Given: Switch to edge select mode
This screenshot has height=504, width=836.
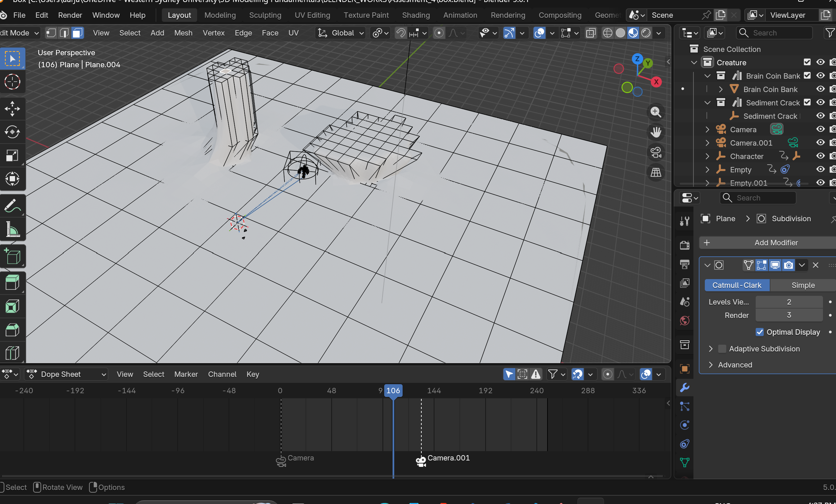Looking at the screenshot, I should 65,33.
